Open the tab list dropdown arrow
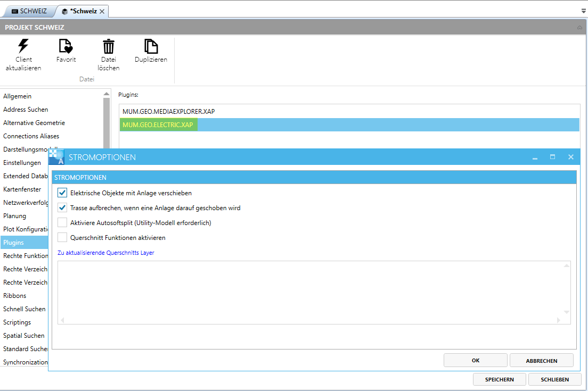This screenshot has height=391, width=588. point(583,11)
